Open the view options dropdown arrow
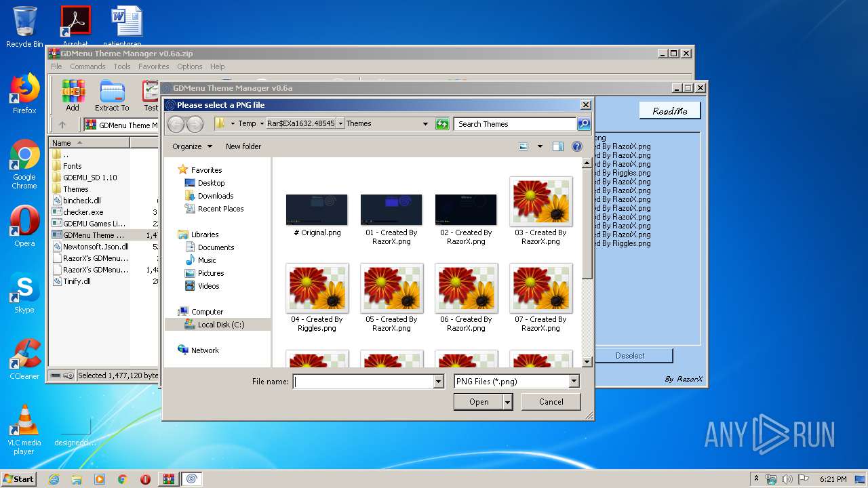The height and width of the screenshot is (488, 868). (x=540, y=146)
